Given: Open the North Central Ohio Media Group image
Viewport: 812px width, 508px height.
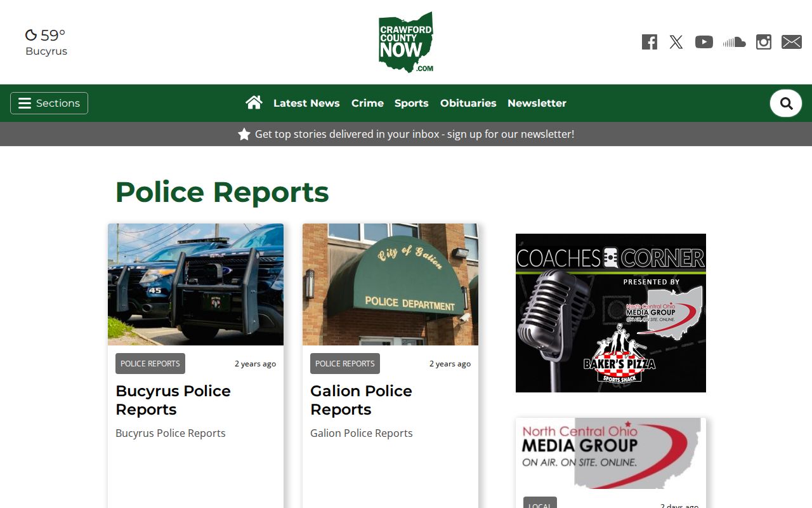Looking at the screenshot, I should coord(611,453).
